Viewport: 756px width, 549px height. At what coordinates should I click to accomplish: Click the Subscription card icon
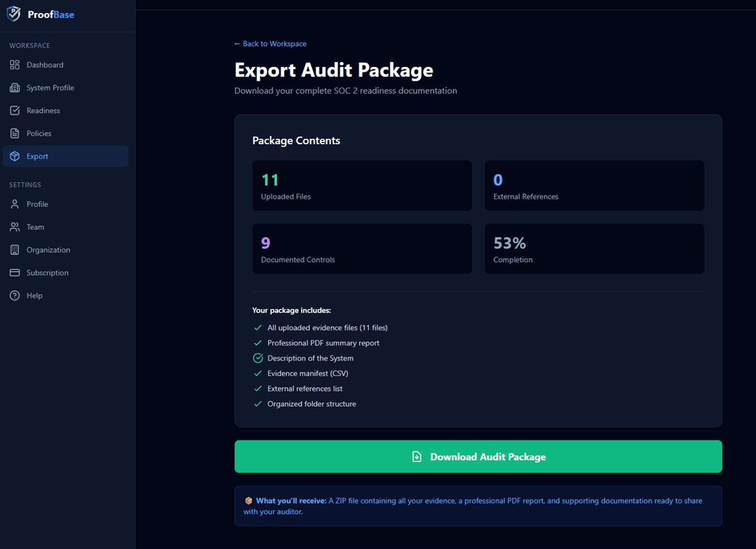(x=15, y=272)
